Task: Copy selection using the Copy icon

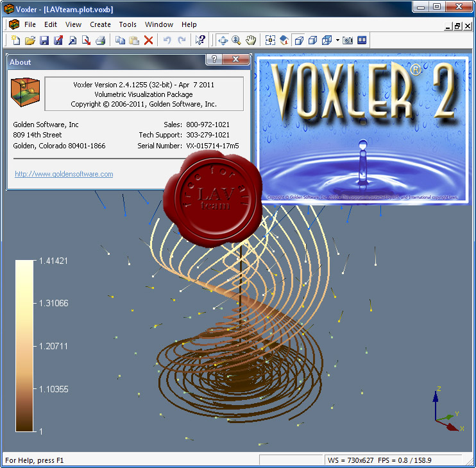Action: pyautogui.click(x=120, y=40)
